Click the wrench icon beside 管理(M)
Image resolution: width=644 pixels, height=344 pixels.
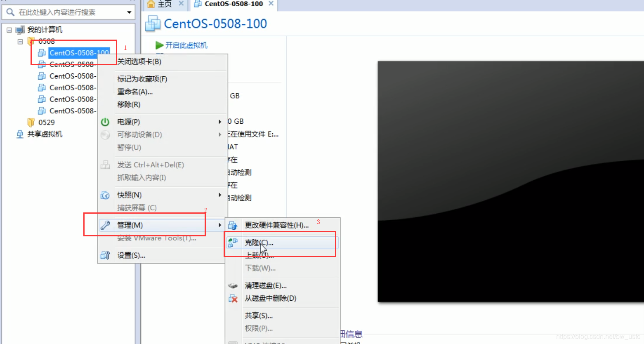pyautogui.click(x=105, y=225)
